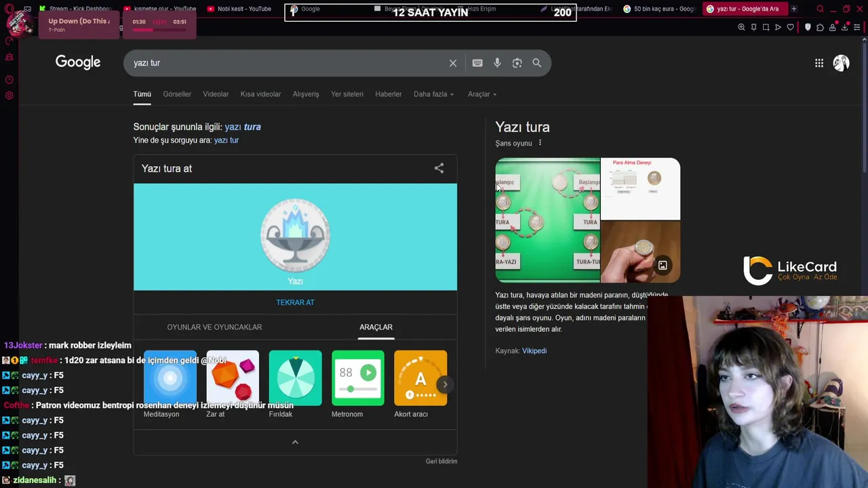Viewport: 868px width, 488px height.
Task: Switch to Nobi kesit - YouTube browser tab
Action: [241, 9]
